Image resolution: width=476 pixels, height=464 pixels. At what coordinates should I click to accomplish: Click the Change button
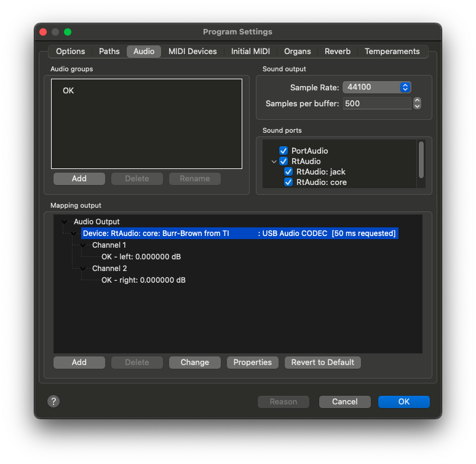194,363
